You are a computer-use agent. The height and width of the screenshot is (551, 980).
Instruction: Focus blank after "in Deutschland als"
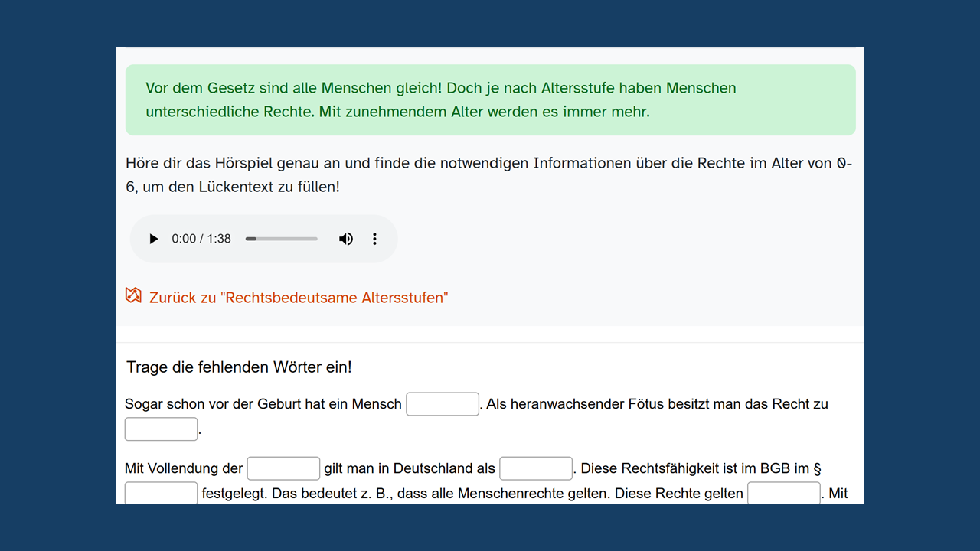[x=535, y=468]
